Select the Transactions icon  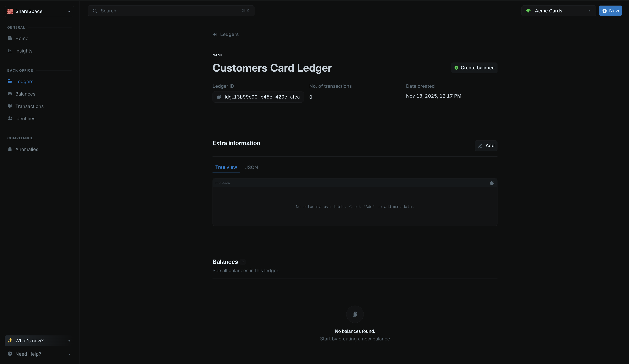[10, 106]
